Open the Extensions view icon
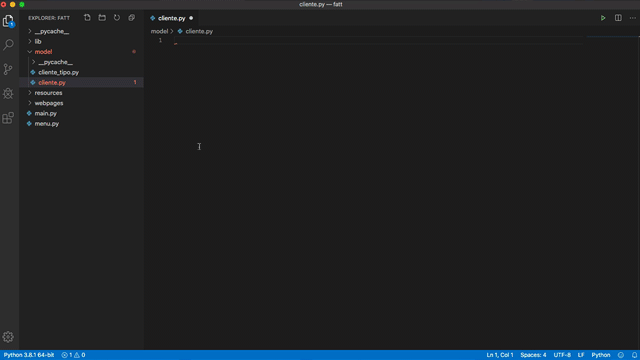Viewport: 640px width, 360px height. (8, 118)
